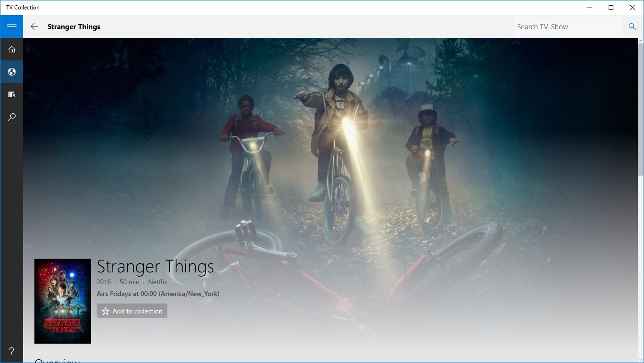
Task: Click the 2016 year label
Action: [x=104, y=282]
